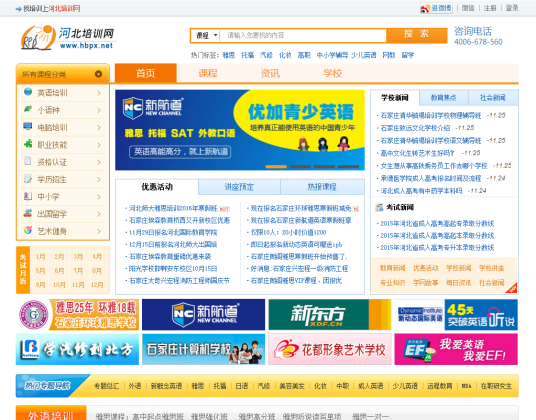This screenshot has width=536, height=420.
Task: Click the 注册 link in top bar
Action: point(490,8)
